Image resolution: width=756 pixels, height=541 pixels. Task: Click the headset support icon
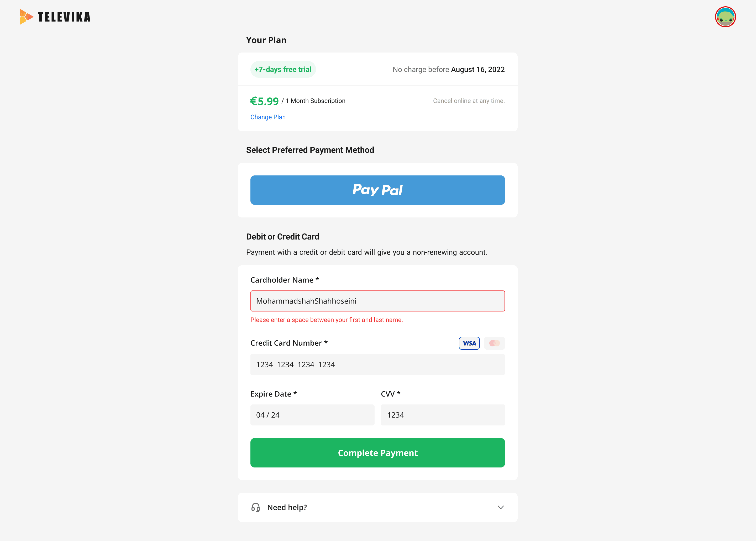[255, 507]
